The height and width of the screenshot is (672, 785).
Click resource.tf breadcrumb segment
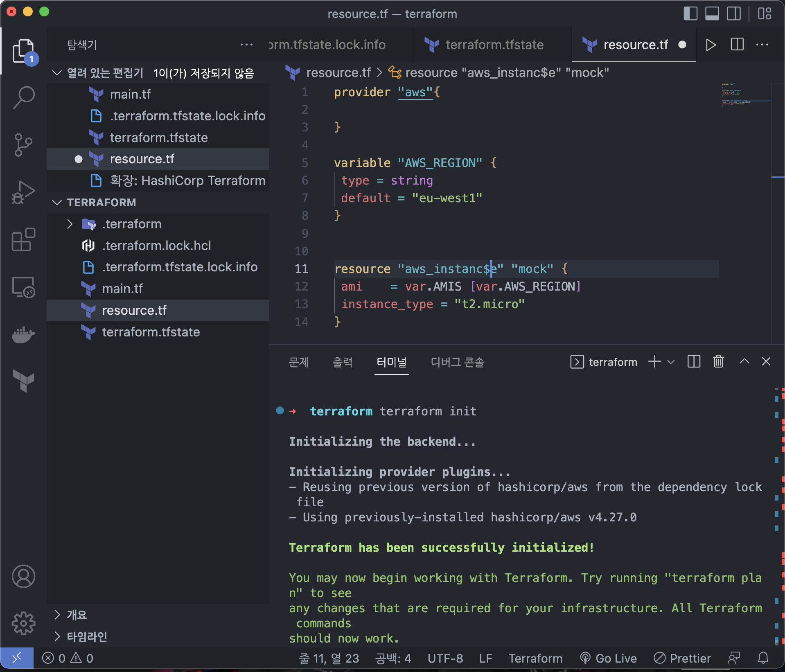(x=338, y=72)
